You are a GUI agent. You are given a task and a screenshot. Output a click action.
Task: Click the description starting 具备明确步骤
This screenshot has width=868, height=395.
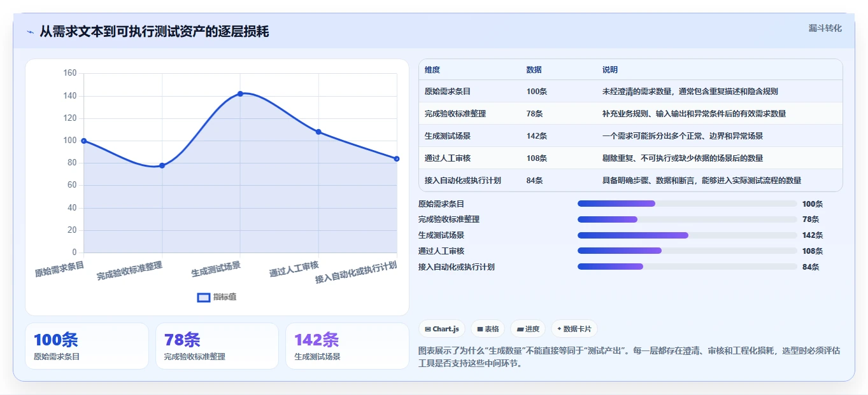click(702, 180)
